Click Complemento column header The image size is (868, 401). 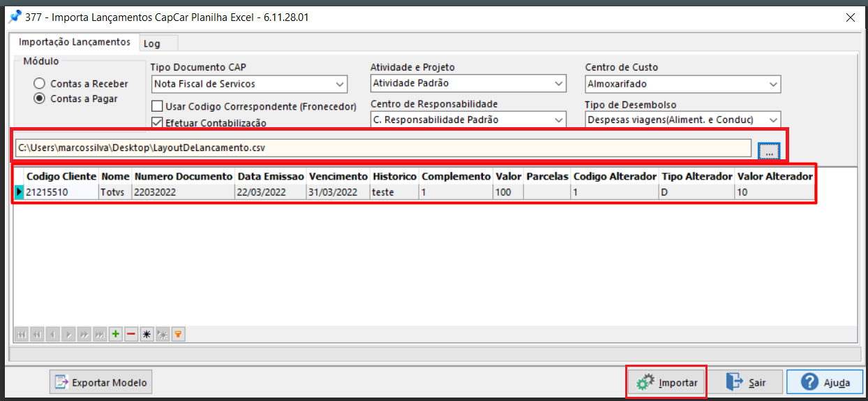click(456, 177)
